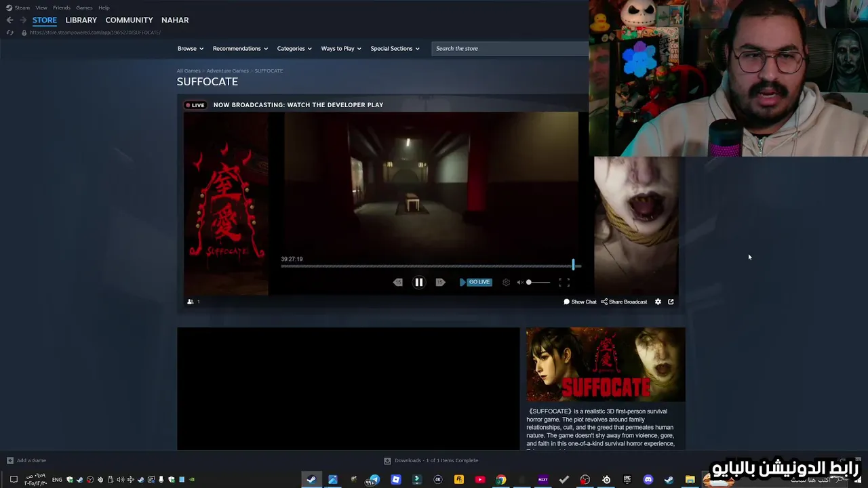The image size is (868, 488).
Task: Go forward with the navigation arrow
Action: (x=22, y=20)
